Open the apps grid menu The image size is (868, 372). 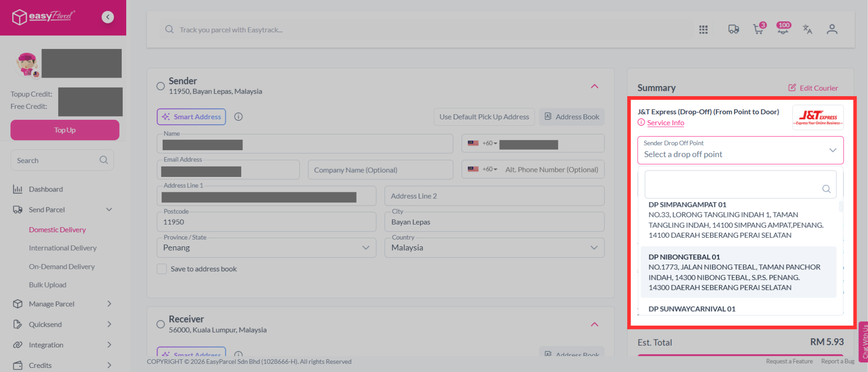coord(703,29)
